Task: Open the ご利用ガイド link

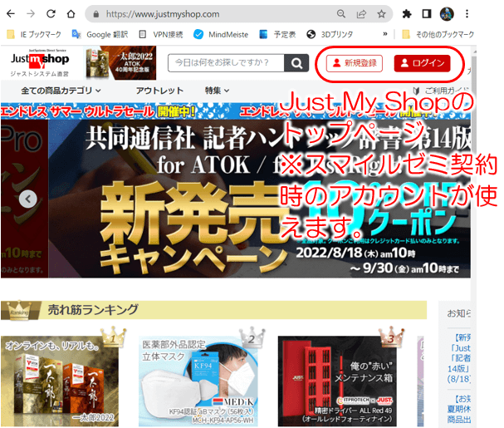Action: tap(441, 91)
